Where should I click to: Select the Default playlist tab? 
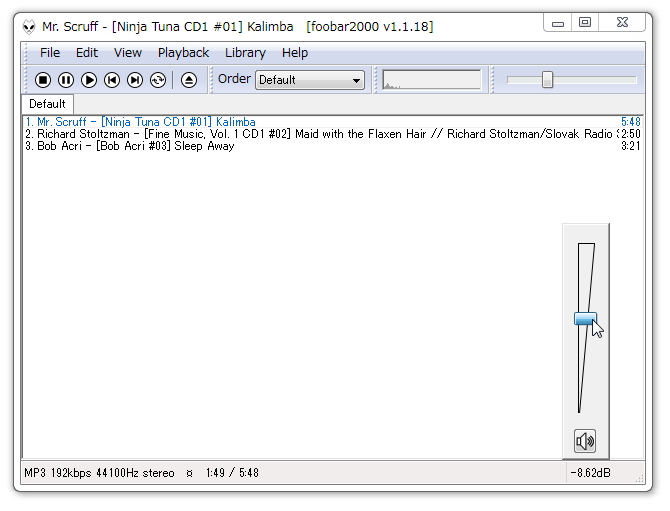[x=47, y=104]
